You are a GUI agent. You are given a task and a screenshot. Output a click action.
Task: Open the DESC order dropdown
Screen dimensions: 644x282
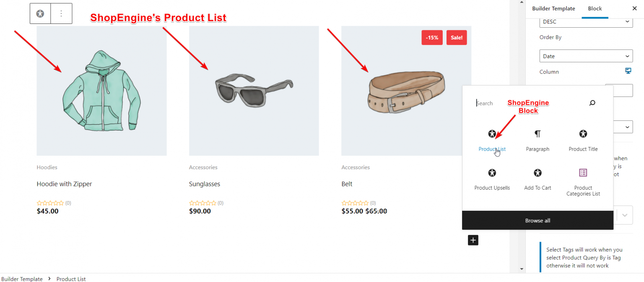point(585,21)
